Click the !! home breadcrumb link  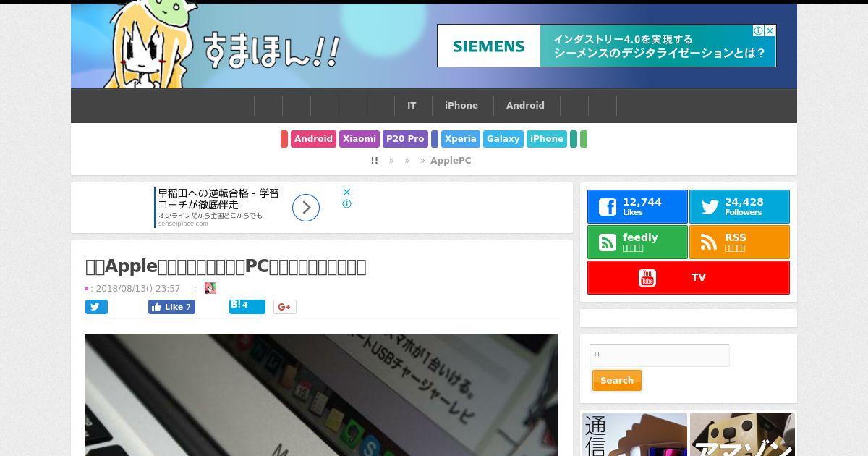[374, 161]
